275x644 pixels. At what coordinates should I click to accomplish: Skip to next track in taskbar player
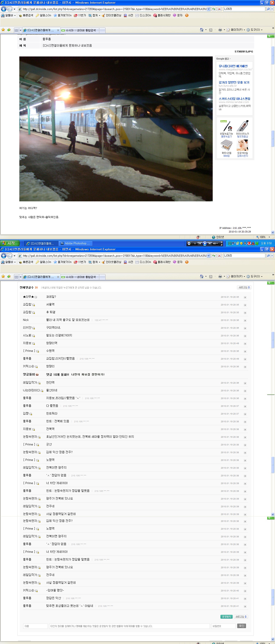[x=210, y=243]
